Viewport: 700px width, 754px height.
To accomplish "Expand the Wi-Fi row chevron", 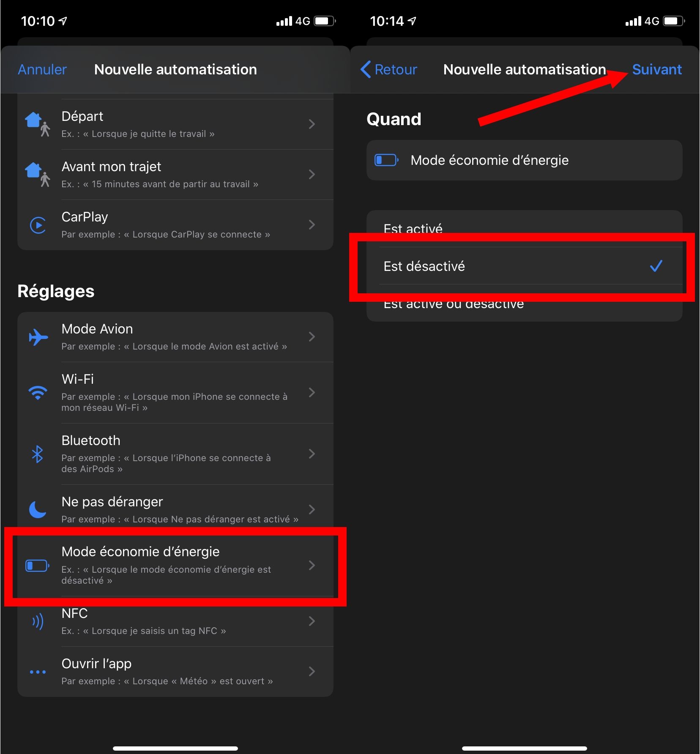I will (312, 393).
